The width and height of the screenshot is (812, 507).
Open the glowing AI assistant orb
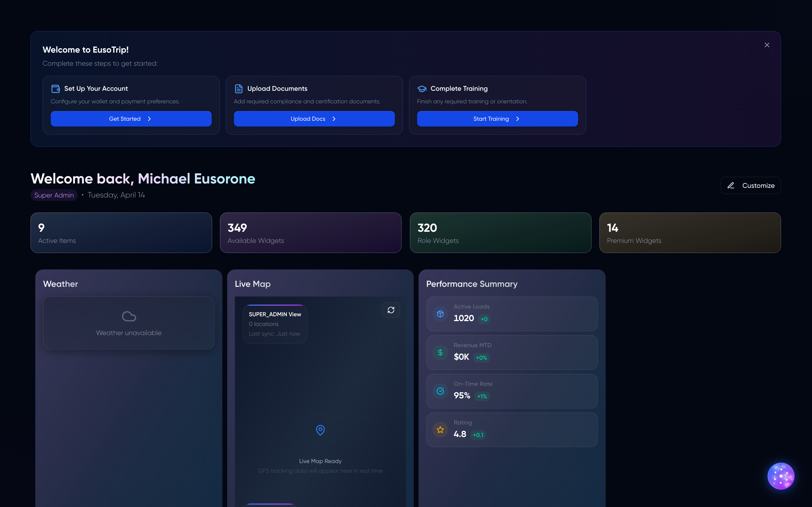(781, 476)
